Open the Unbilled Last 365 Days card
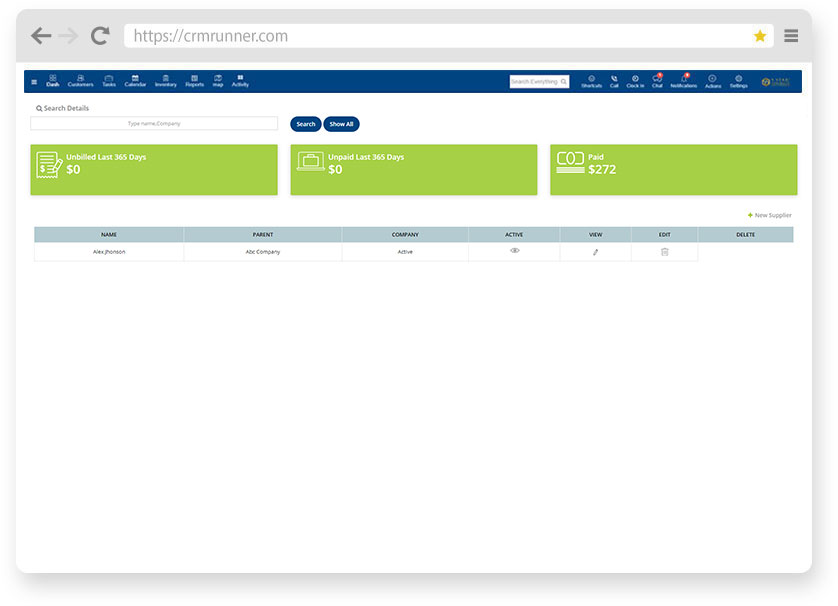The image size is (838, 606). click(x=154, y=169)
